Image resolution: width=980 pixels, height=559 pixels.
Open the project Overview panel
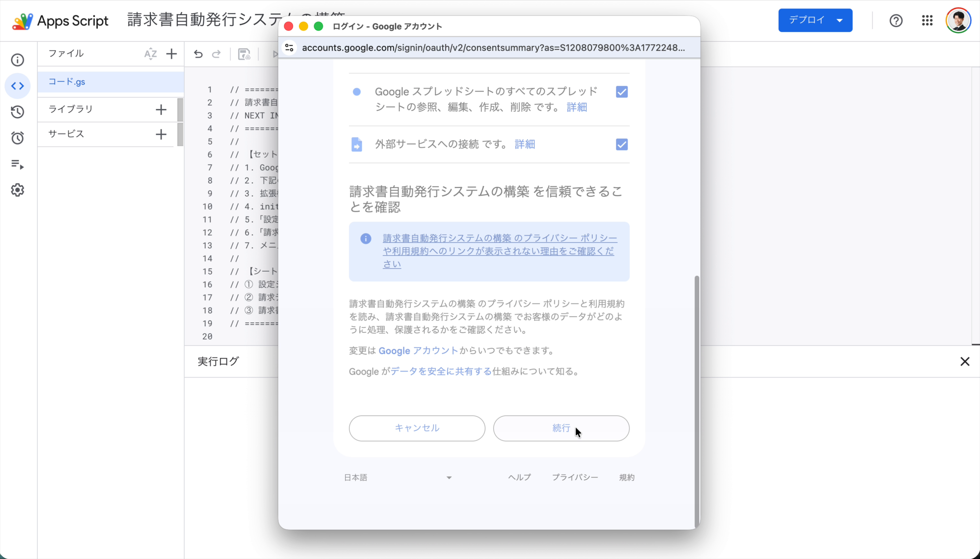click(17, 60)
